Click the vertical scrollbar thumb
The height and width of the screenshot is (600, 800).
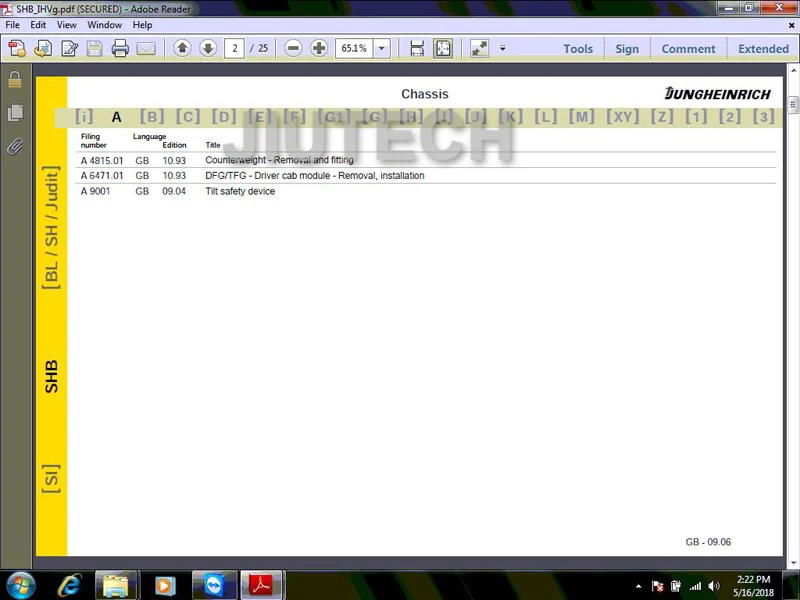click(x=793, y=105)
